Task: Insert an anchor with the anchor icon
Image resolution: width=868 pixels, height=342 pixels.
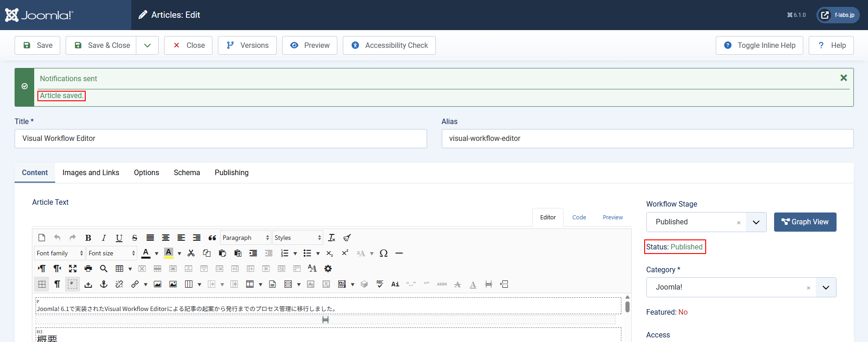Action: coord(104,284)
